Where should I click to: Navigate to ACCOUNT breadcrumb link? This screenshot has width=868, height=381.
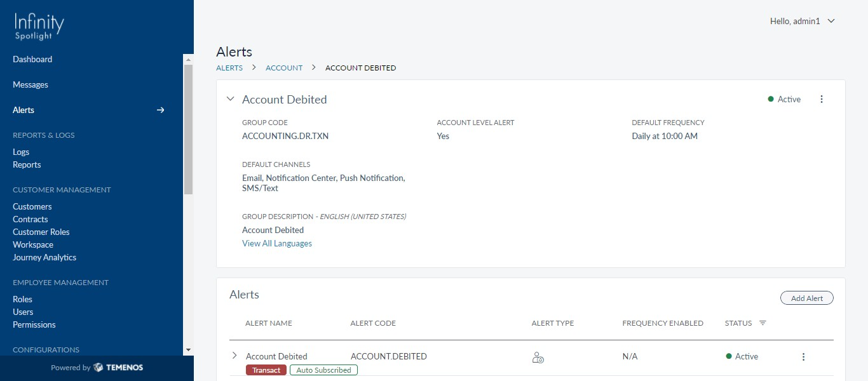pyautogui.click(x=284, y=68)
